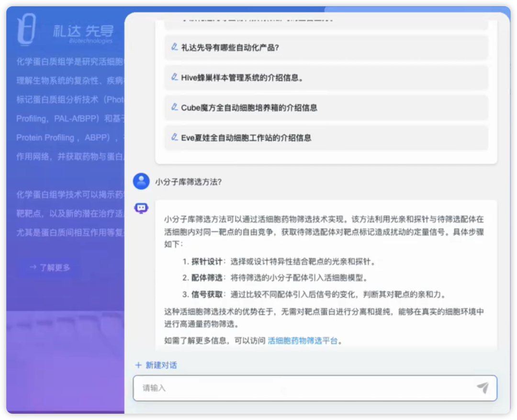517x420 pixels.
Task: Click pencil icon beside Hive蜂巢 suggestion
Action: (174, 77)
